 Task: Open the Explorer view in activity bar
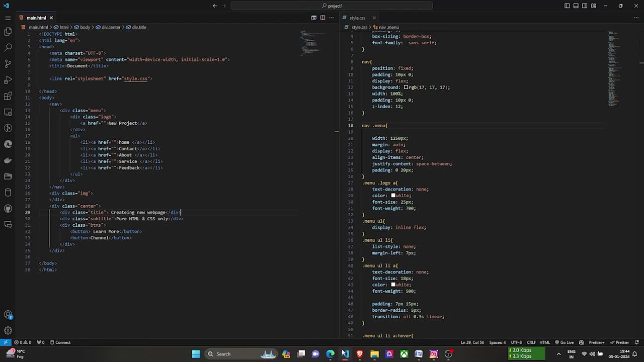[x=8, y=32]
